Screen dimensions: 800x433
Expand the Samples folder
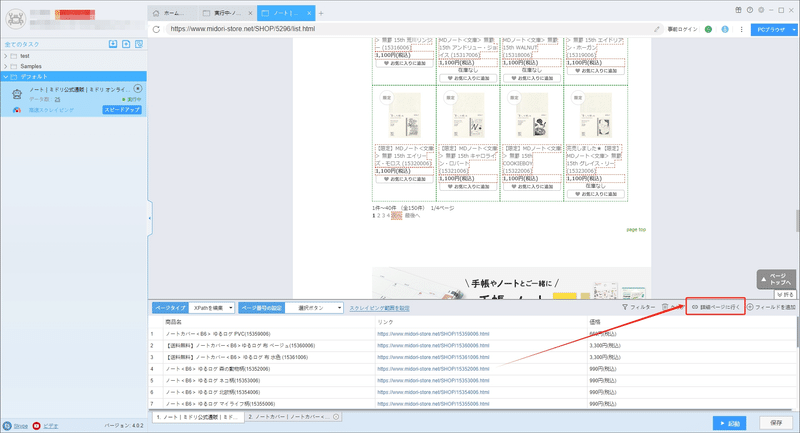[6, 66]
